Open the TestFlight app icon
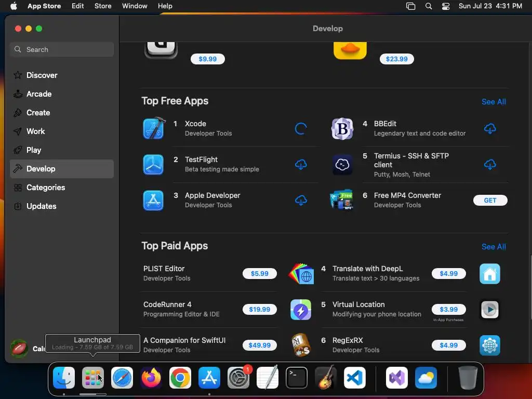The height and width of the screenshot is (399, 532). pos(153,165)
